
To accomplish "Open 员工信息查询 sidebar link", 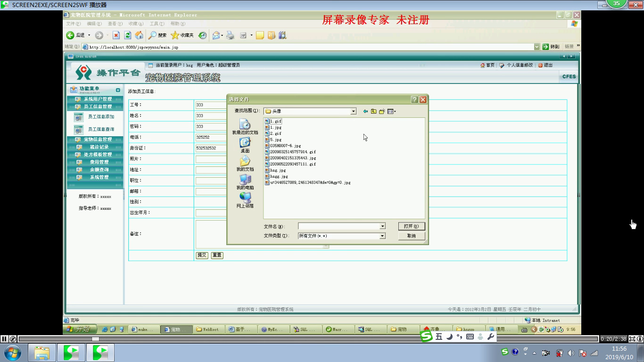I will coord(101,129).
